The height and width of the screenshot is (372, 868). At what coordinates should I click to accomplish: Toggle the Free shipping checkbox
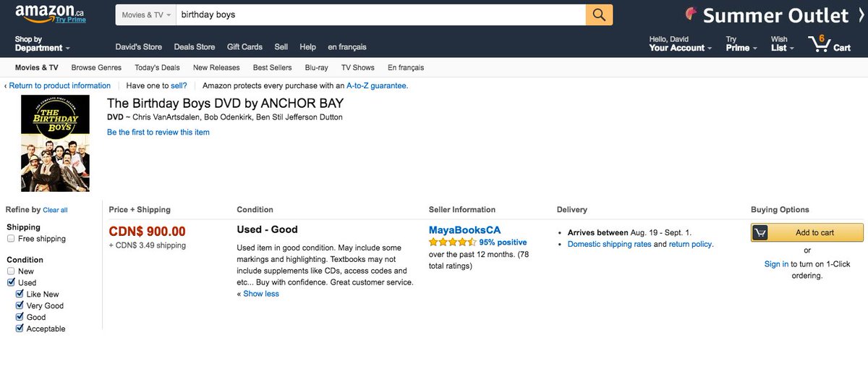[x=11, y=239]
